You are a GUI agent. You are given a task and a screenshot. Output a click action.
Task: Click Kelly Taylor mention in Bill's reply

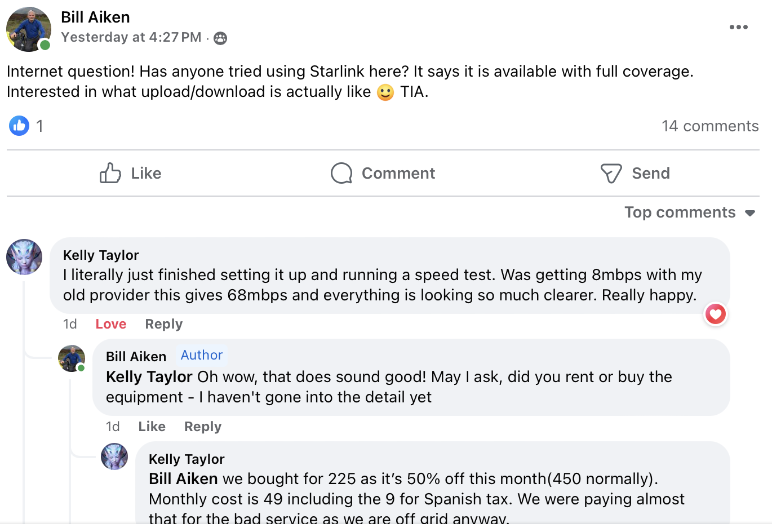[x=149, y=377]
